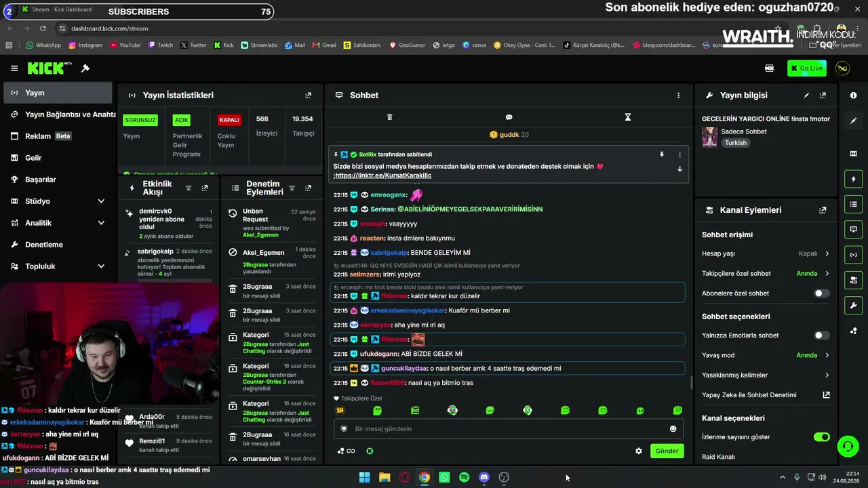Click the hourglass icon in Sohbet toolbar
868x488 pixels.
(x=627, y=117)
